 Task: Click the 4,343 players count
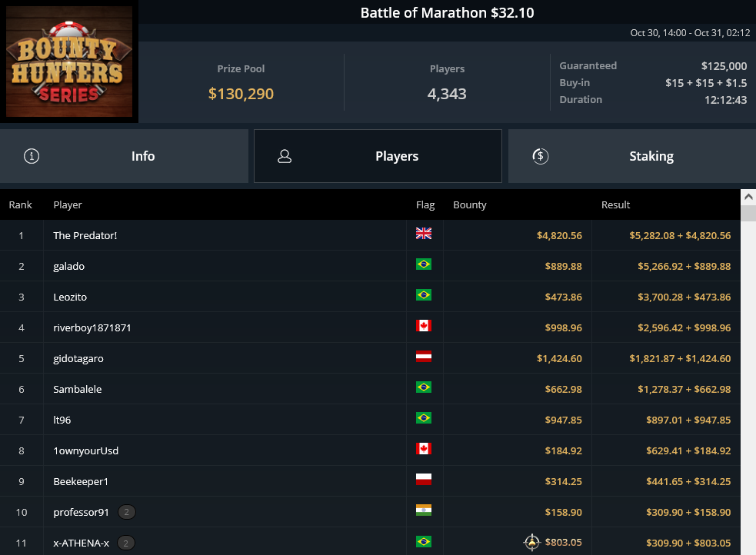(x=447, y=94)
